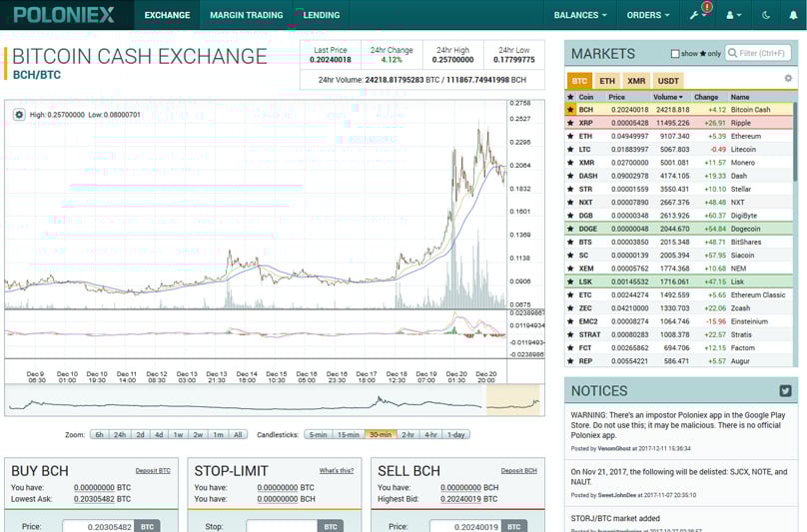Toggle the star for XEM row
Image resolution: width=807 pixels, height=532 pixels.
click(570, 268)
